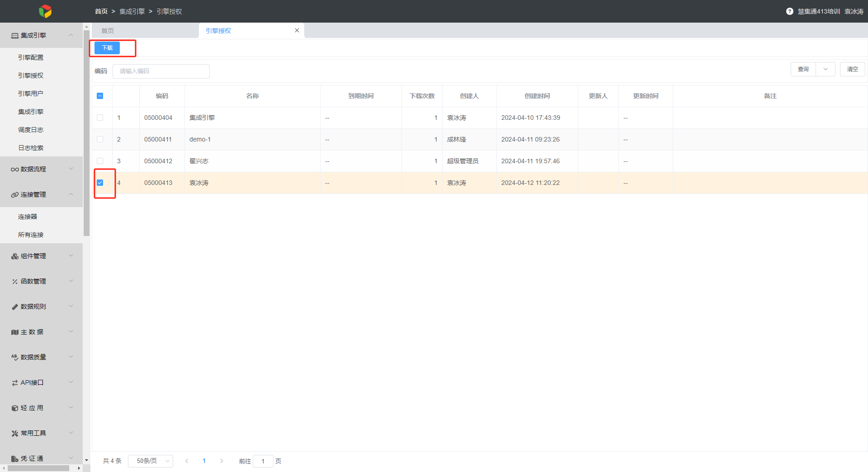Viewport: 868px width, 472px height.
Task: Click the 查询 button
Action: coord(803,69)
